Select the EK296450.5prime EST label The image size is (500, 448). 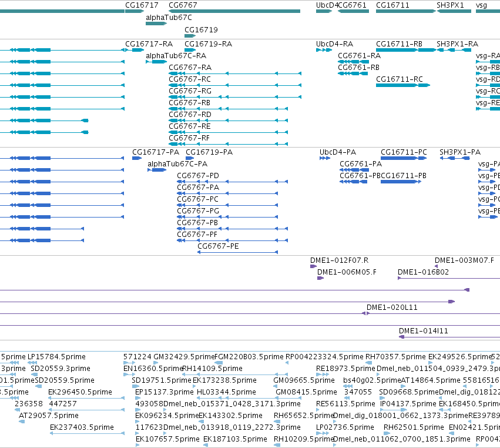[80, 392]
